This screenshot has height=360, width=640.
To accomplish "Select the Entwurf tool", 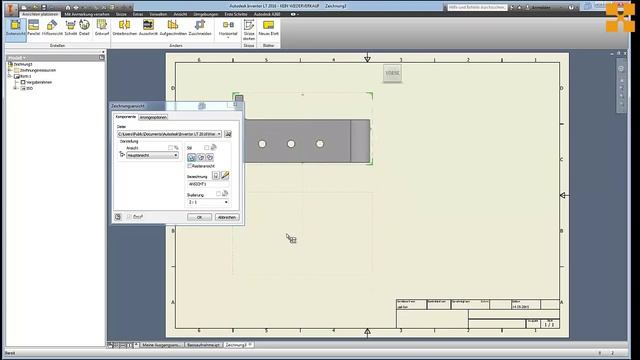I will click(x=102, y=29).
